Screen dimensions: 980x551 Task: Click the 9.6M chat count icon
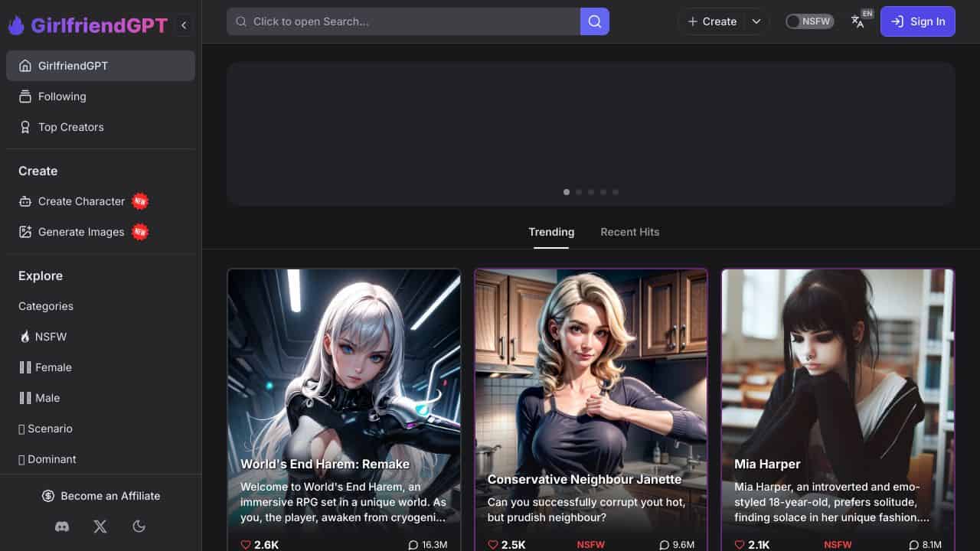tap(664, 545)
